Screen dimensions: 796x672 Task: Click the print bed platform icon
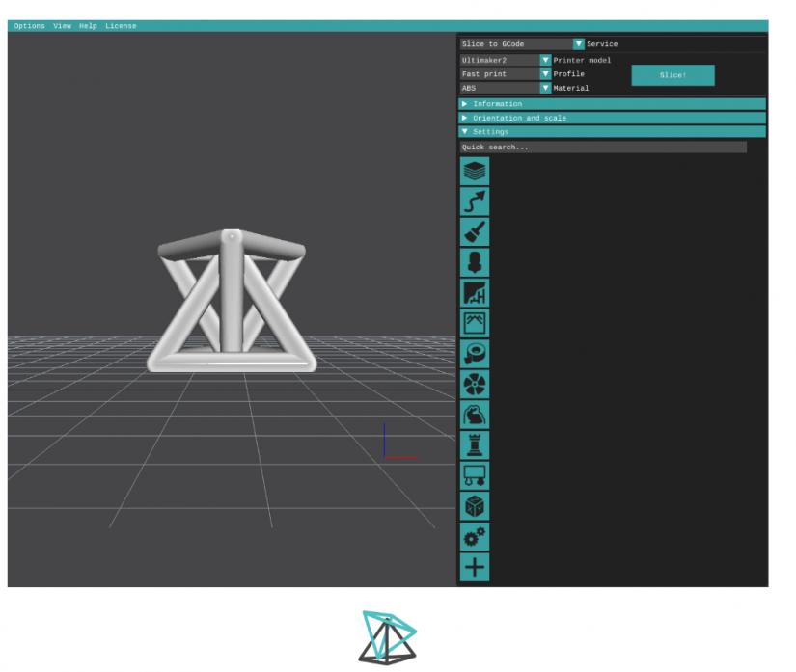click(x=474, y=475)
